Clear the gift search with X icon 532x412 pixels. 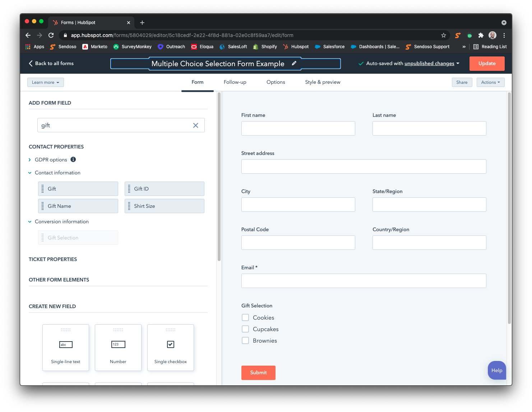tap(195, 125)
